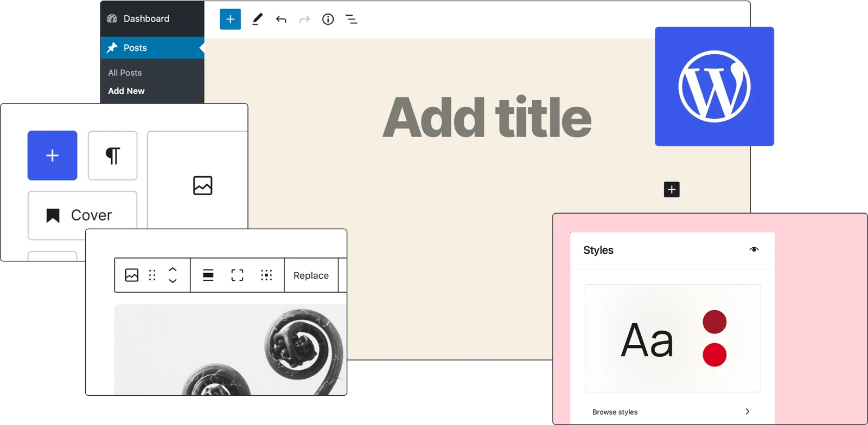Click the drag handle dots icon
This screenshot has width=868, height=425.
click(x=152, y=275)
